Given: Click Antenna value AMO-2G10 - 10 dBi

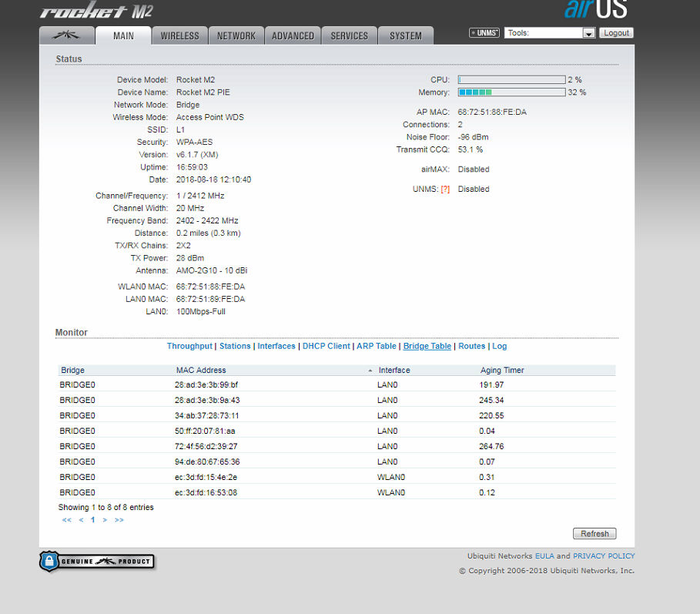Looking at the screenshot, I should (x=212, y=270).
